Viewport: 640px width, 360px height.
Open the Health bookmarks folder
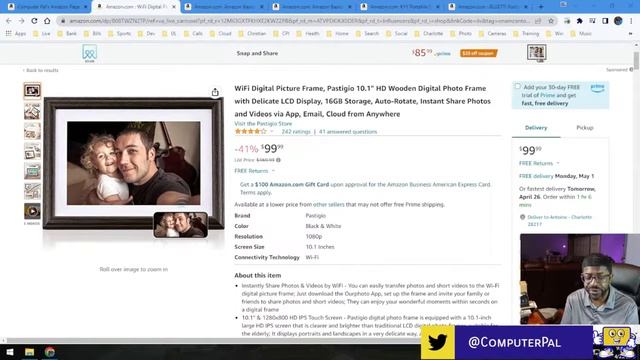[x=308, y=33]
